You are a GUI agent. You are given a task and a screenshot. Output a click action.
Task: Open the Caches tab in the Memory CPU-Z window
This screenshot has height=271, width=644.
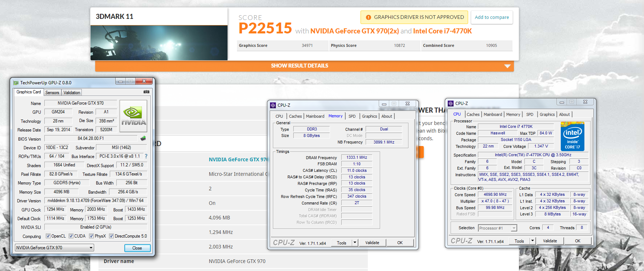pos(295,116)
